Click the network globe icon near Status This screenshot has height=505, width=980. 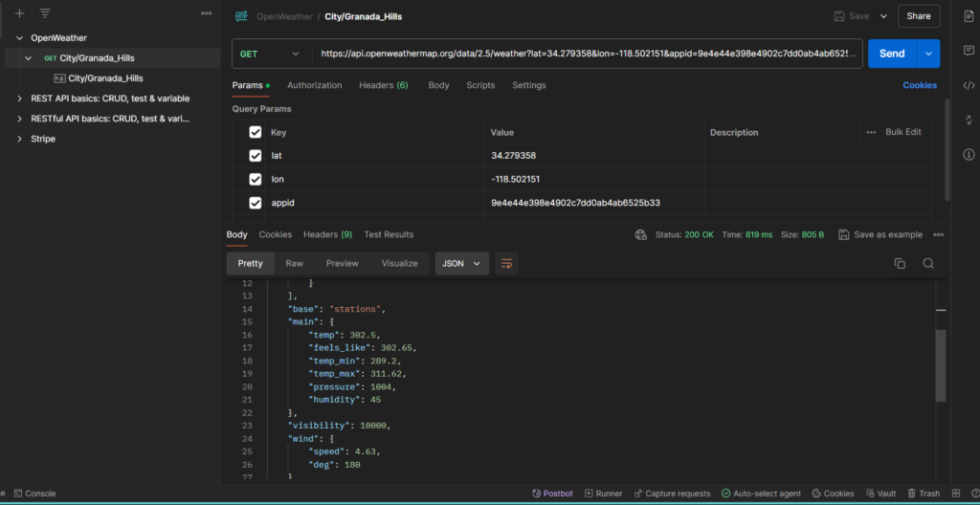coord(640,234)
